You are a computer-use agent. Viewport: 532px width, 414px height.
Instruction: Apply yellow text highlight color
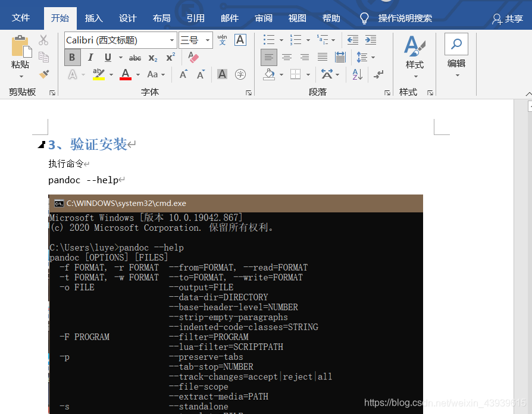click(99, 74)
